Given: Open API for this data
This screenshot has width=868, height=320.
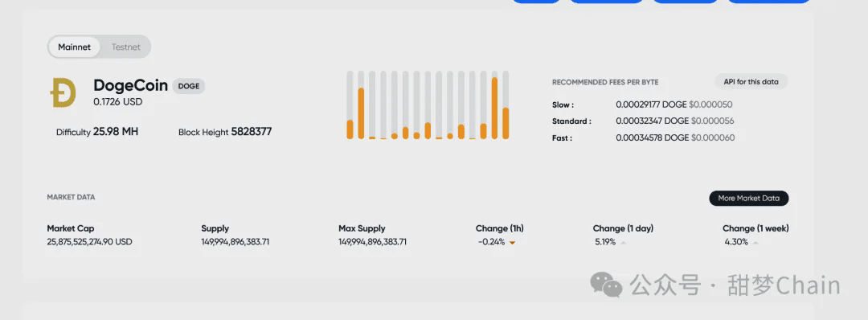Looking at the screenshot, I should pos(751,81).
